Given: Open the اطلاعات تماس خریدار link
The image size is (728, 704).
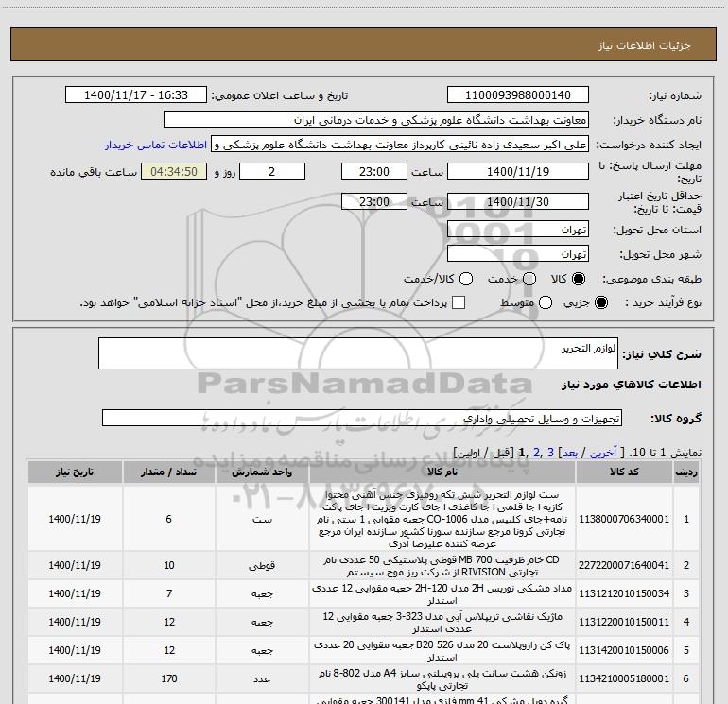Looking at the screenshot, I should pyautogui.click(x=156, y=145).
